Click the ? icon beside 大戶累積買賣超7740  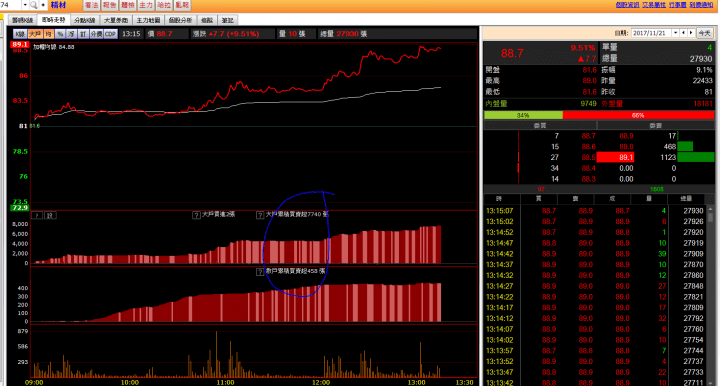(x=260, y=215)
